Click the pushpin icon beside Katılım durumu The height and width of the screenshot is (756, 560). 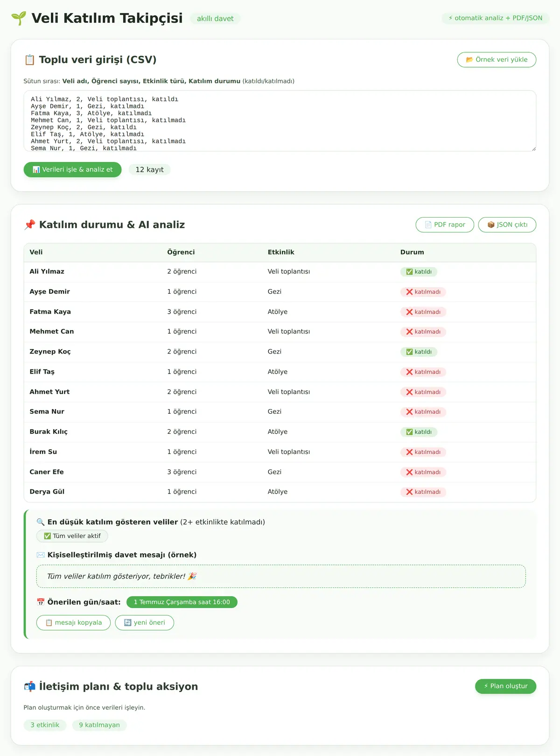(x=29, y=225)
